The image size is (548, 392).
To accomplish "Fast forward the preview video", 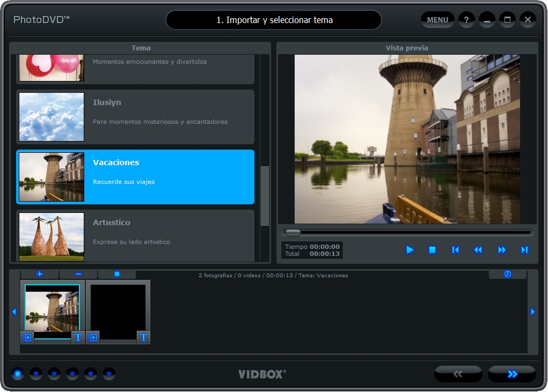I will click(x=502, y=250).
